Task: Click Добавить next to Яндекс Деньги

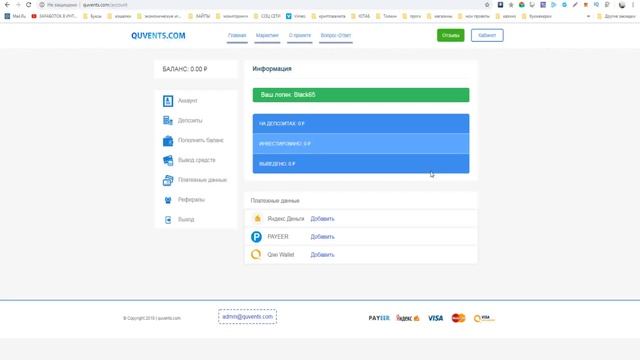Action: pyautogui.click(x=322, y=219)
